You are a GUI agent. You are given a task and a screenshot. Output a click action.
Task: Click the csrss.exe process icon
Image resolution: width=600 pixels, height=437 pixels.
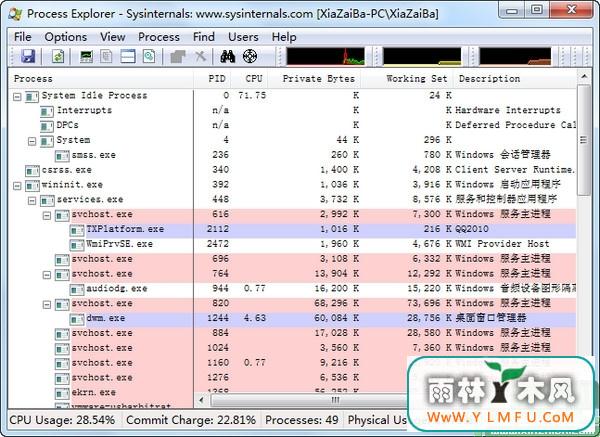click(32, 171)
